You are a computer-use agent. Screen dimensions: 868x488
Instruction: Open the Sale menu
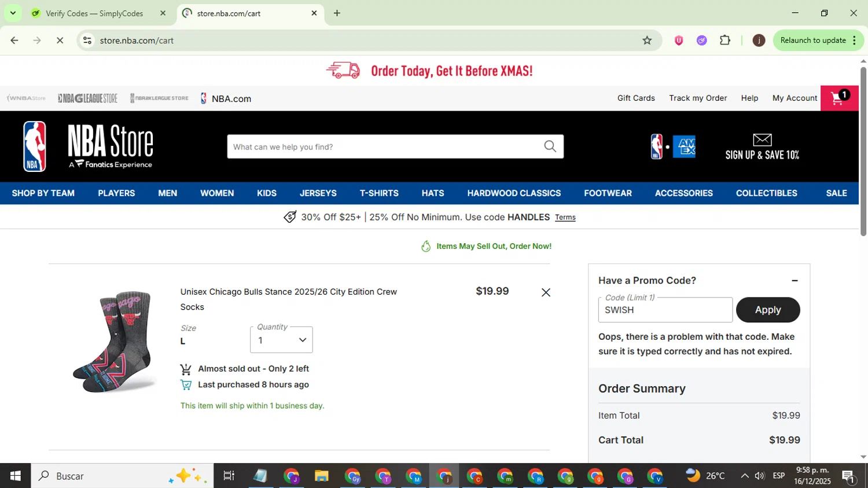[x=836, y=193]
